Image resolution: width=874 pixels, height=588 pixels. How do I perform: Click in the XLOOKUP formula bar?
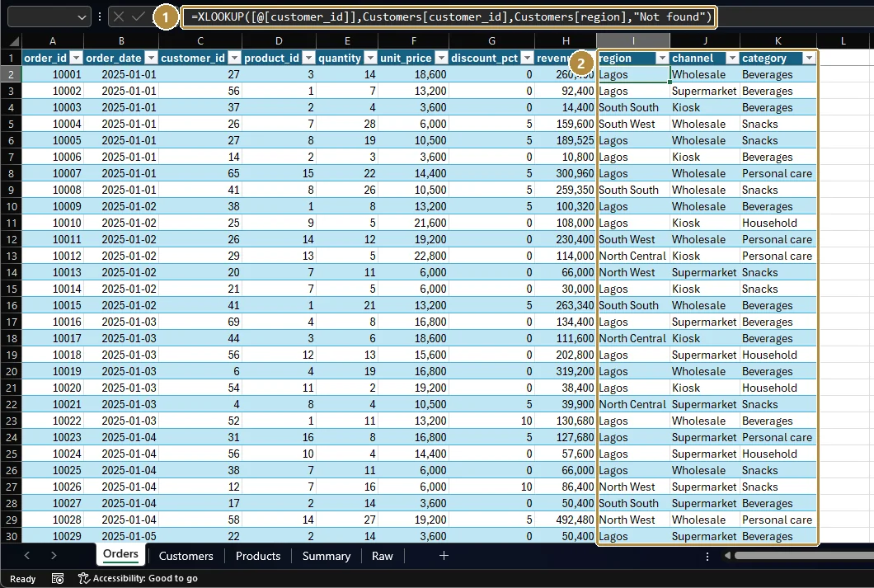pyautogui.click(x=452, y=16)
